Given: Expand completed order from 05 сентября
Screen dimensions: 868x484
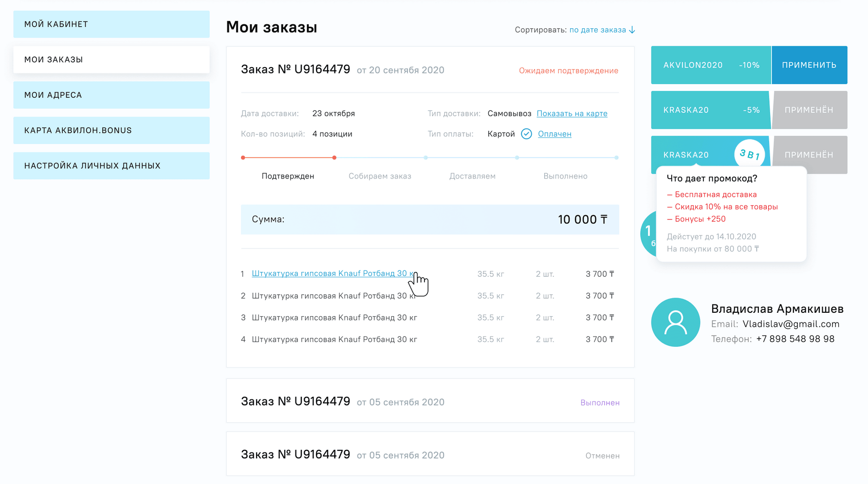Looking at the screenshot, I should pos(430,401).
